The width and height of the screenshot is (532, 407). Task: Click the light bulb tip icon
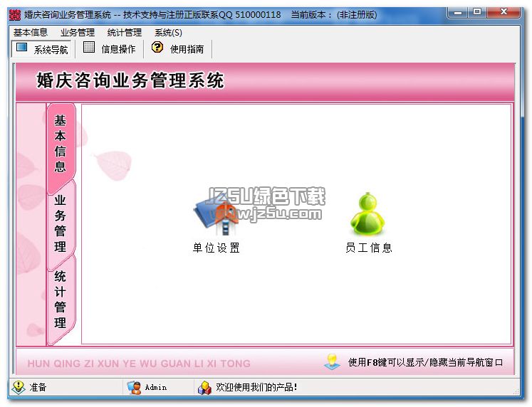pyautogui.click(x=333, y=361)
